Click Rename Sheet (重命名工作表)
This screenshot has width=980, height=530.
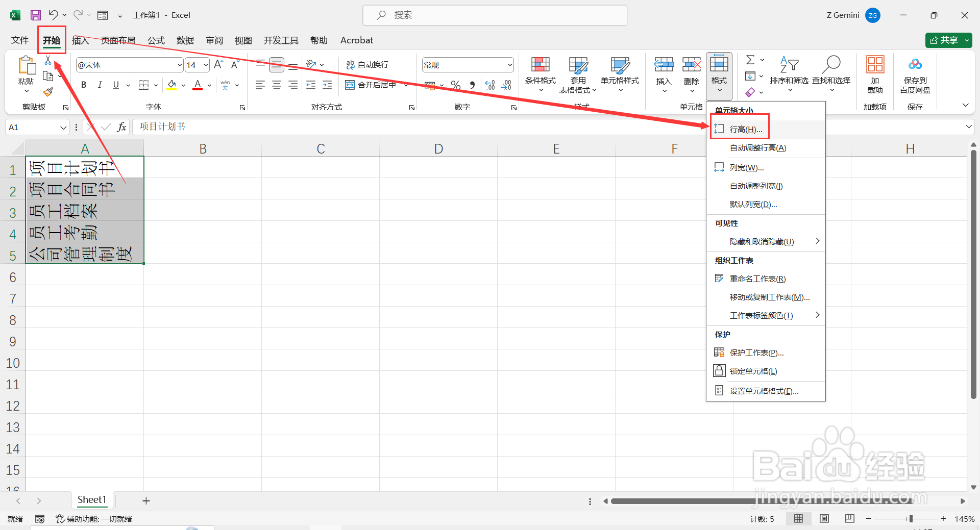click(x=766, y=279)
